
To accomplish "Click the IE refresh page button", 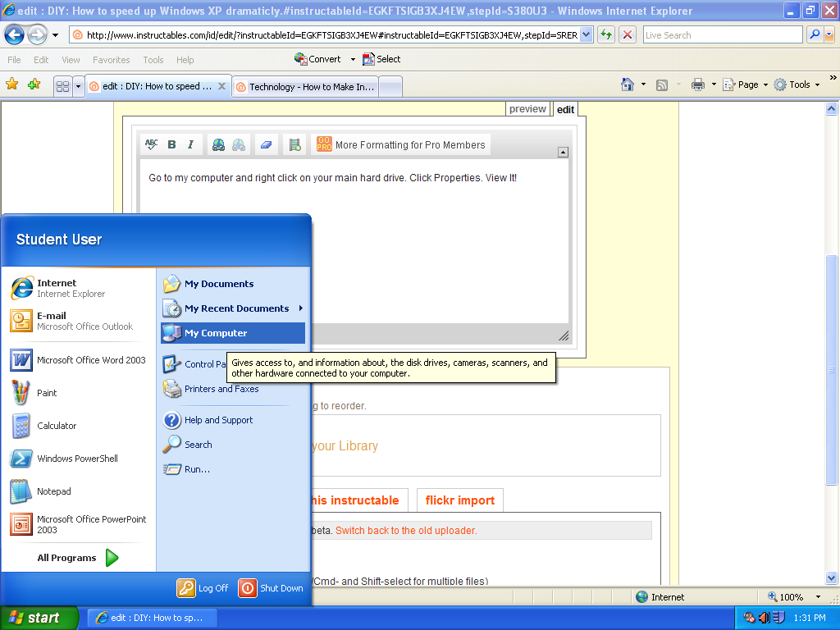I will pyautogui.click(x=606, y=34).
